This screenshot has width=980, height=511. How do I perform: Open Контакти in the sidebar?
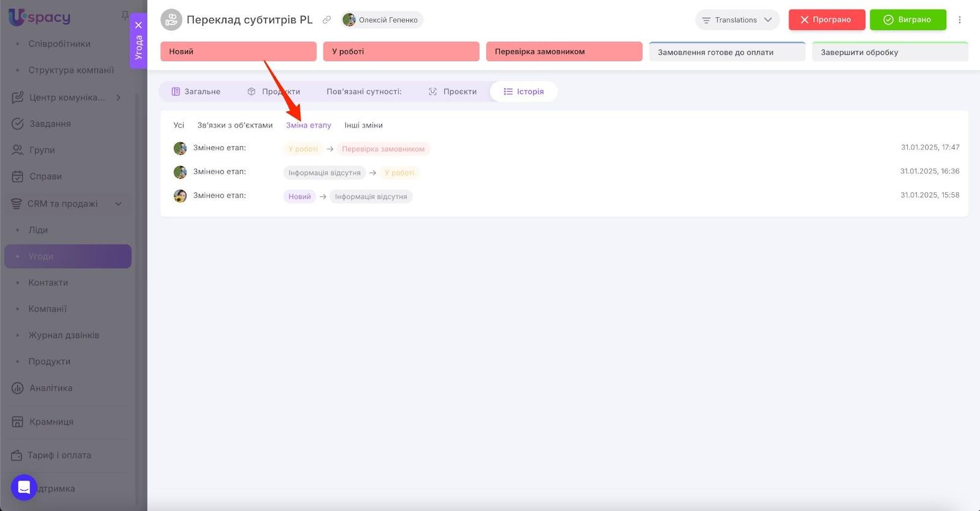[48, 282]
